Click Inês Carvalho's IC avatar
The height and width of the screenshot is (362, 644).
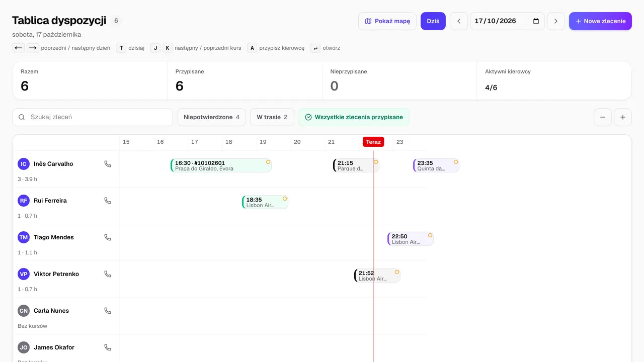(x=24, y=164)
